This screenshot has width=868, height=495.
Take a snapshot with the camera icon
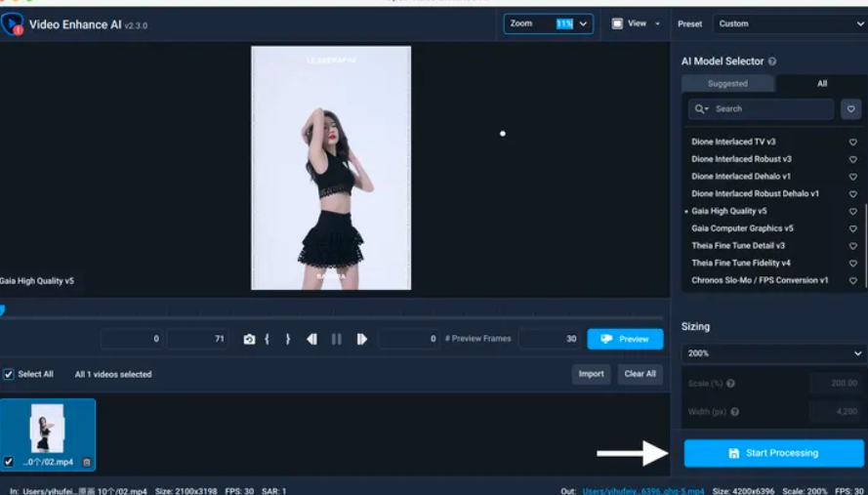(249, 339)
